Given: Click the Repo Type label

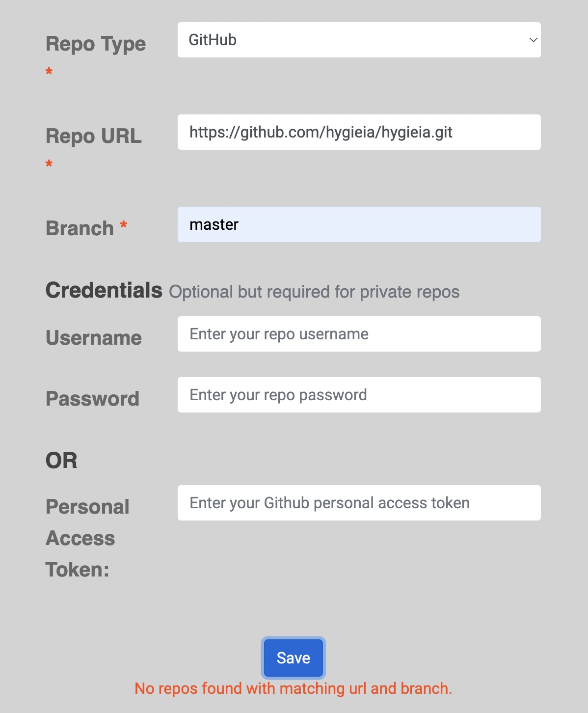Looking at the screenshot, I should [x=96, y=44].
